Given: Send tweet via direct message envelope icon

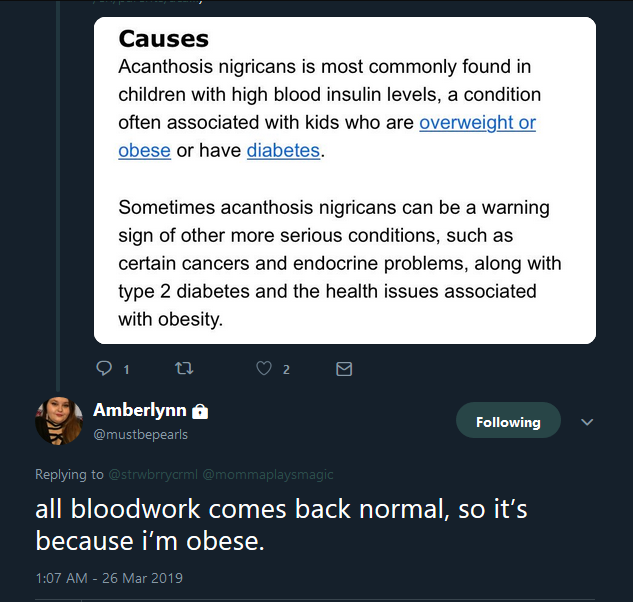Looking at the screenshot, I should 344,369.
